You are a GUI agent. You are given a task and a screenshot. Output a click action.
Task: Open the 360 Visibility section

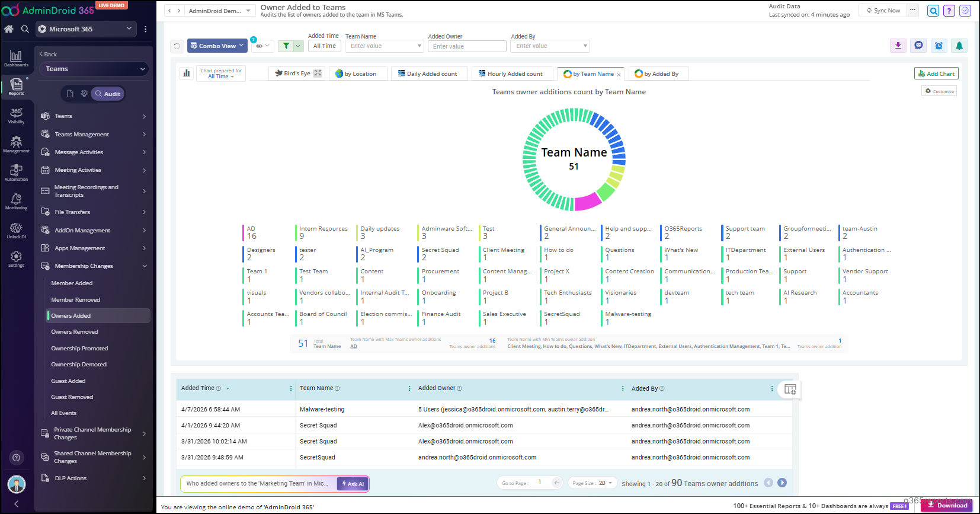(16, 115)
